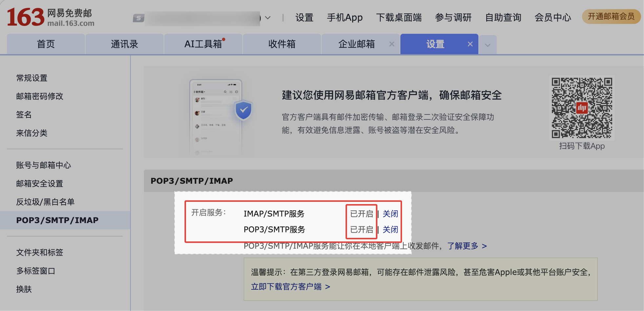Open 参与调研 link

click(x=453, y=18)
